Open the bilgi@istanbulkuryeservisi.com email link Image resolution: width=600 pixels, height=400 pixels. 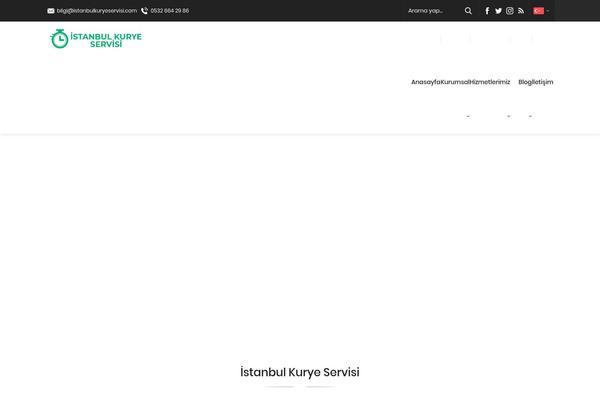[x=96, y=11]
